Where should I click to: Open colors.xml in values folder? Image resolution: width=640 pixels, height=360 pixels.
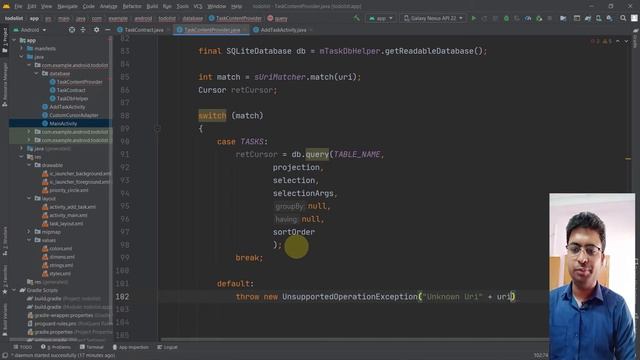click(x=57, y=249)
